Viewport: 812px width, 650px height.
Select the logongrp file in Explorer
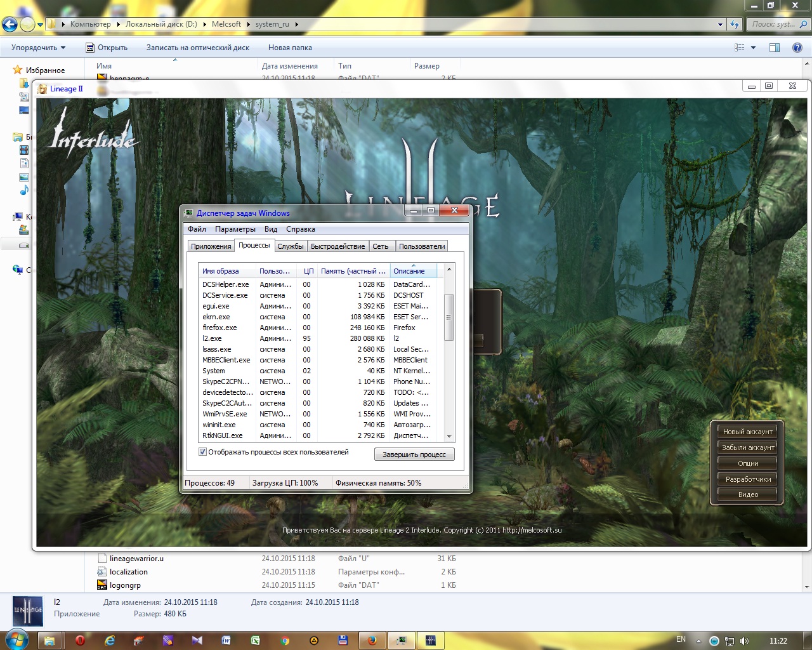point(125,585)
